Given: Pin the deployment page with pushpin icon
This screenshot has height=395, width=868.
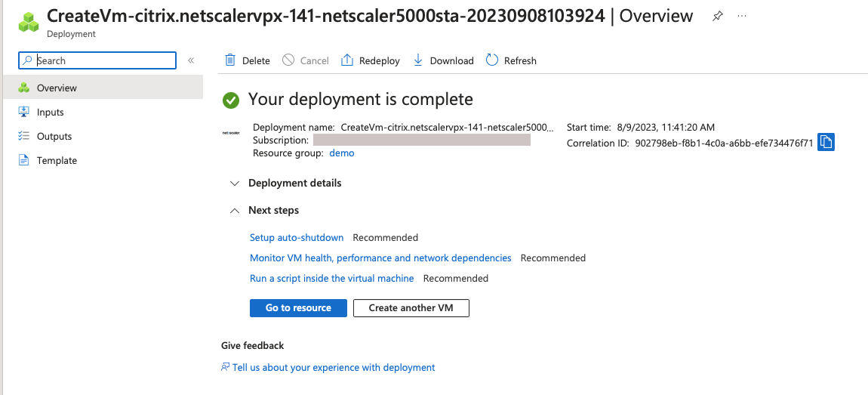Looking at the screenshot, I should pyautogui.click(x=718, y=16).
